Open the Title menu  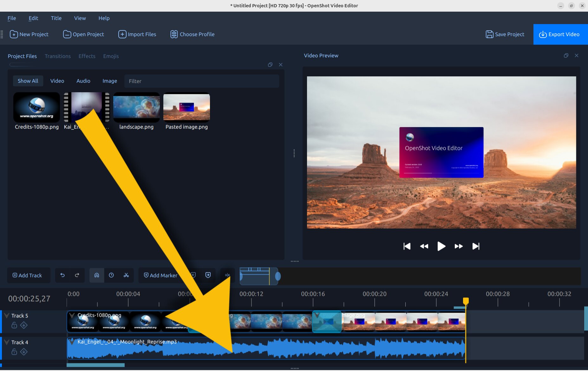[56, 18]
